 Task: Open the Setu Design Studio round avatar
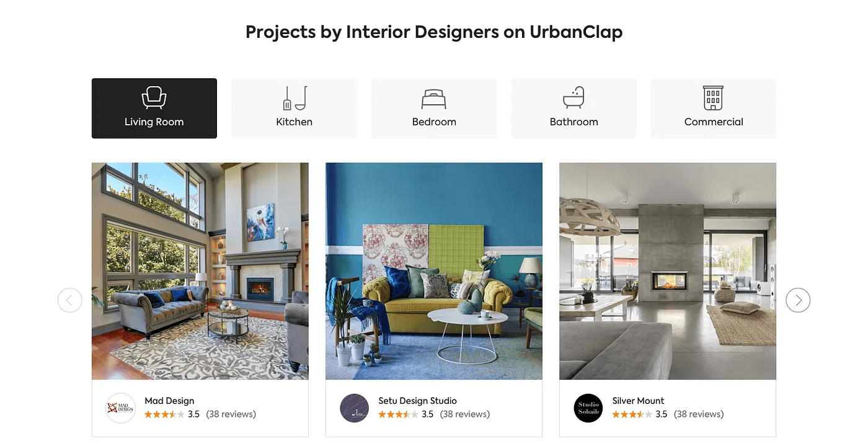tap(355, 408)
